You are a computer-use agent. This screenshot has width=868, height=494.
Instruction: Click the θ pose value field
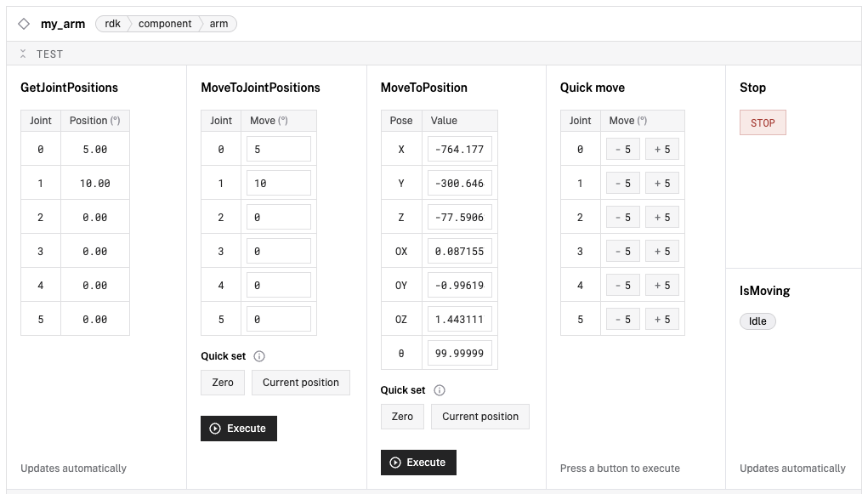(459, 354)
